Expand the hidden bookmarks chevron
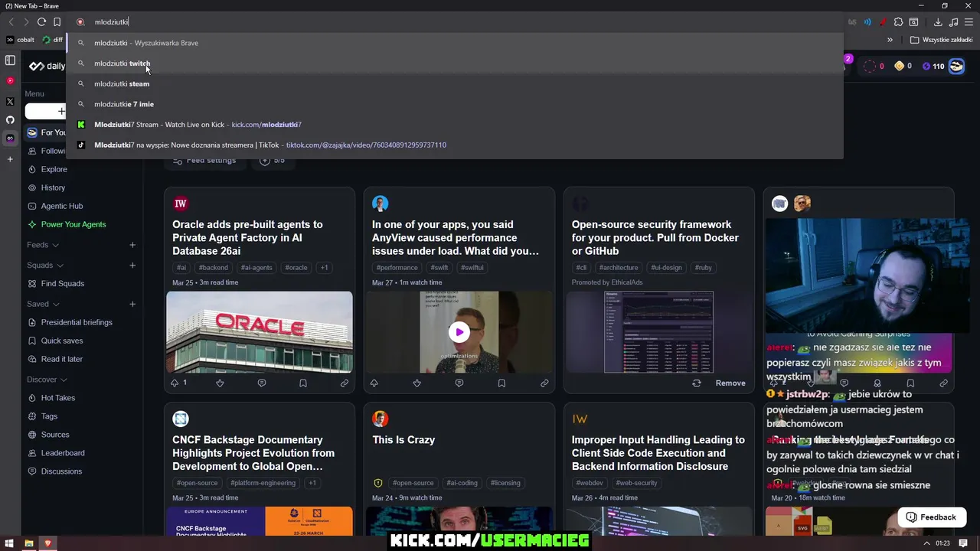 (890, 40)
